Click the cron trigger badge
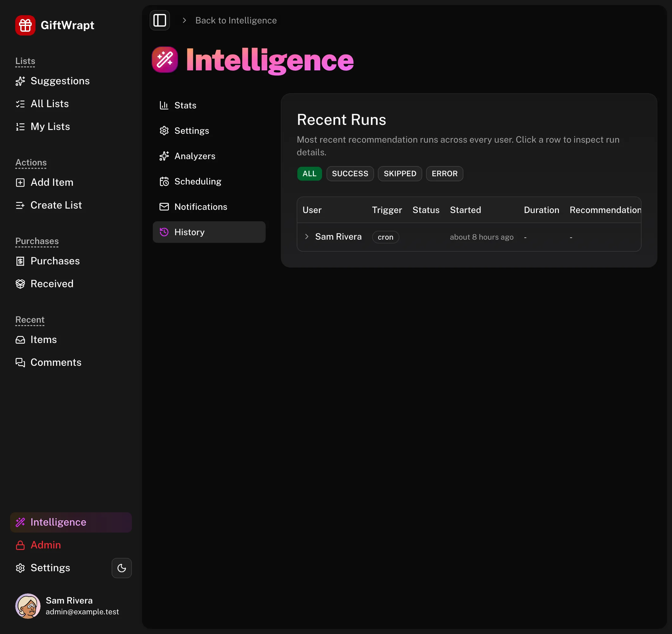672x634 pixels. tap(386, 237)
